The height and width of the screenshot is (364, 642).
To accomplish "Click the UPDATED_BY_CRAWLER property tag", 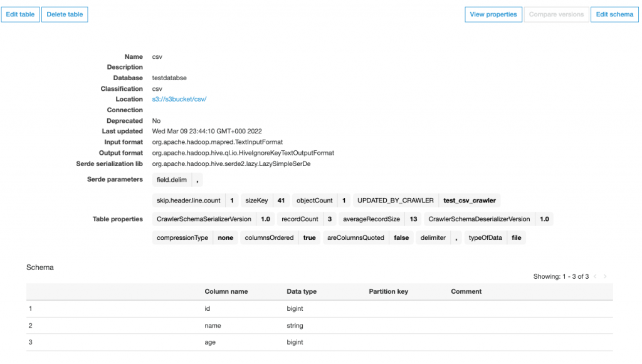I will (395, 200).
